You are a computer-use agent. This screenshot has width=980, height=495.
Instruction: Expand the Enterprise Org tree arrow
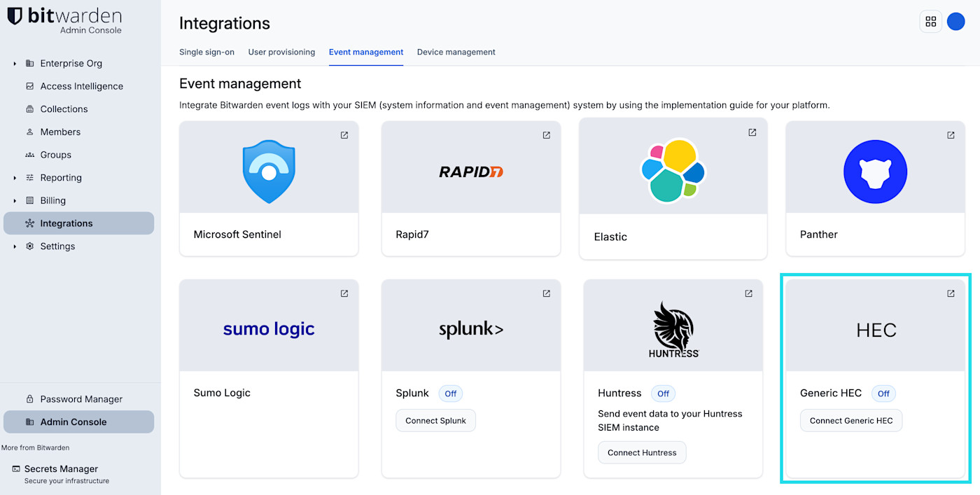pos(15,64)
